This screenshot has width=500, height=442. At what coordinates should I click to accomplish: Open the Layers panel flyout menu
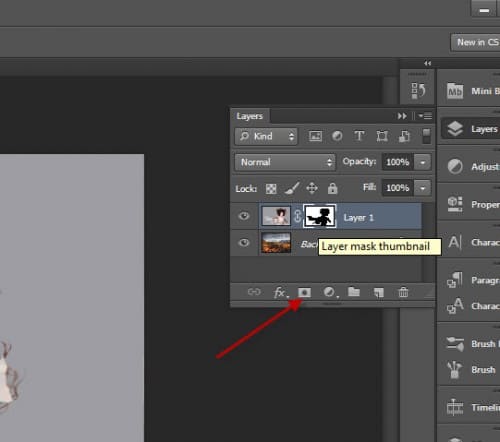pos(425,116)
